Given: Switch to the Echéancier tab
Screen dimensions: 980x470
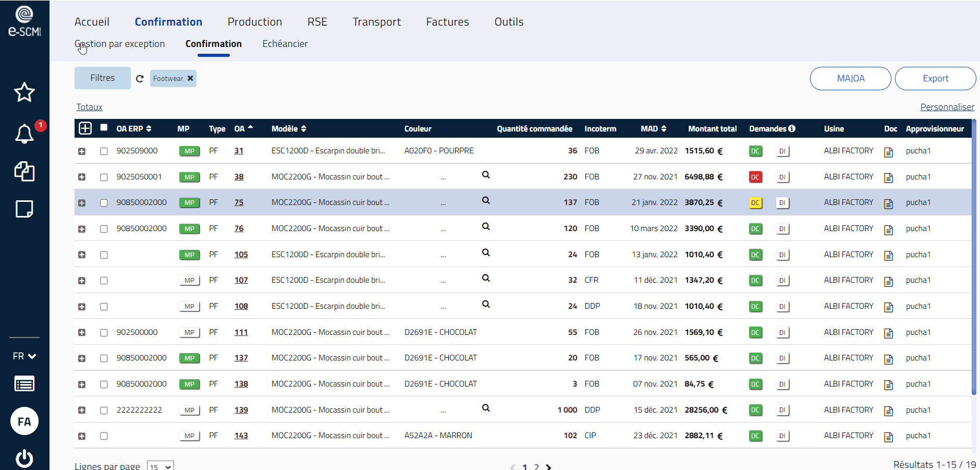Looking at the screenshot, I should pos(285,44).
